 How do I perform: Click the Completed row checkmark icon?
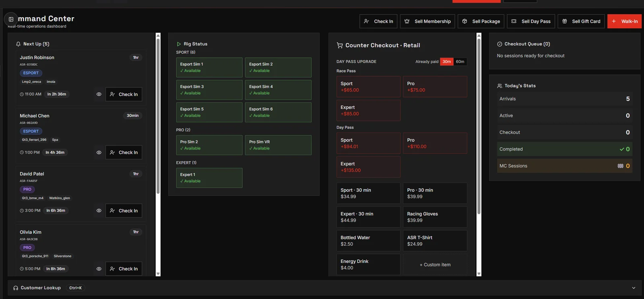[x=622, y=149]
